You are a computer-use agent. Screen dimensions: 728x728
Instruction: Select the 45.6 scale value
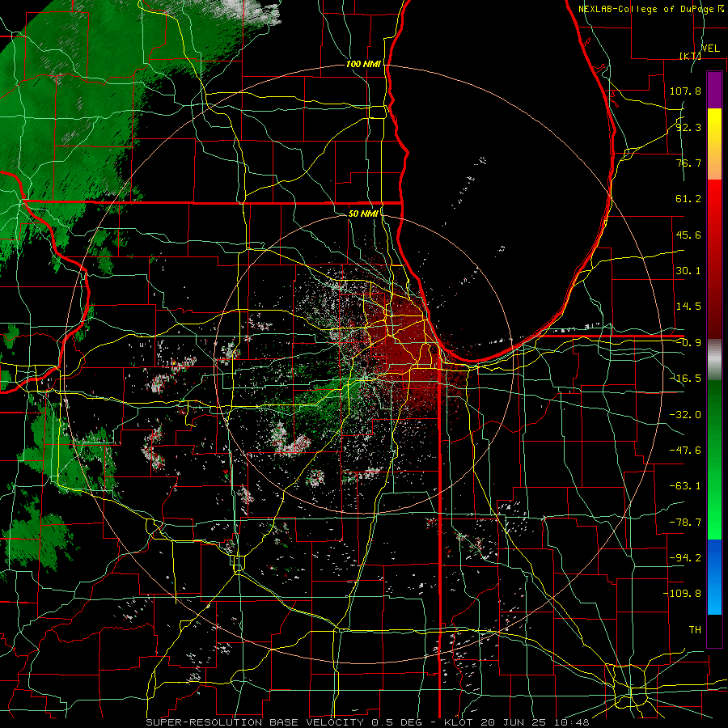coord(688,235)
